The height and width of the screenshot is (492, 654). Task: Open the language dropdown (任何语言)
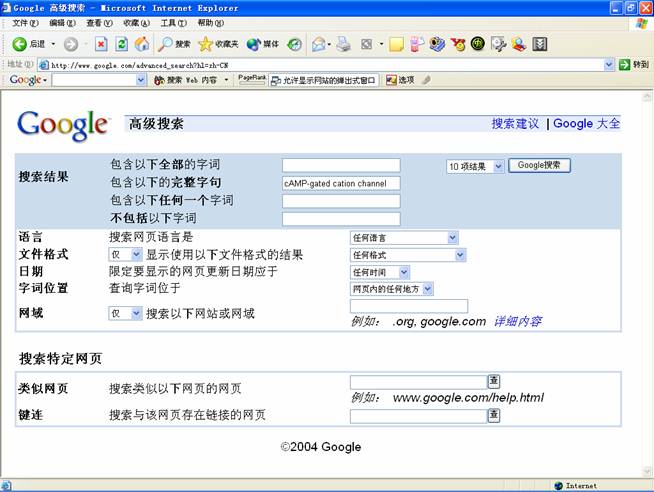point(404,238)
